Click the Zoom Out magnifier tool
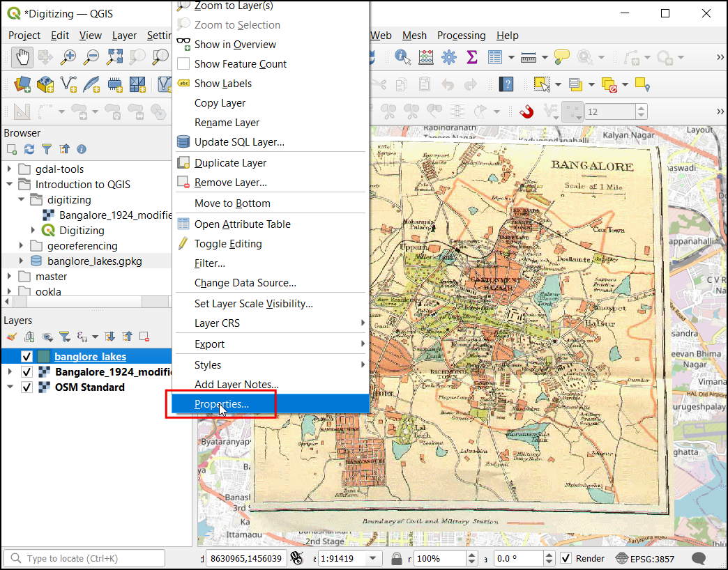This screenshot has width=728, height=570. coord(91,58)
